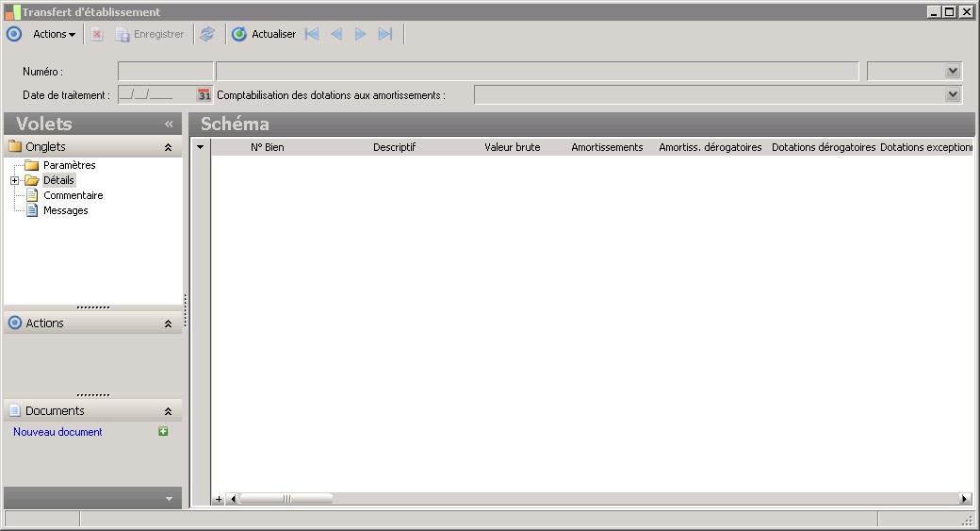980x531 pixels.
Task: Collapse the Onglets section
Action: pos(168,147)
